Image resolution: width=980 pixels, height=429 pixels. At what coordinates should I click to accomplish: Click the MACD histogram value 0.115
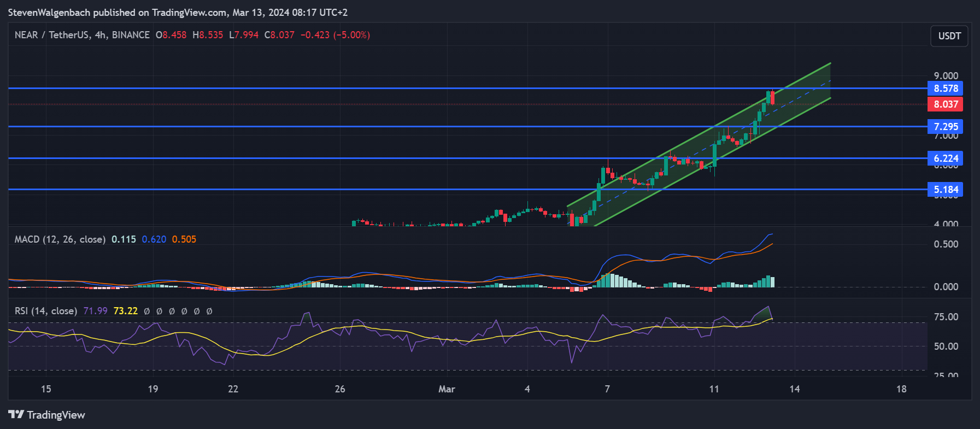point(124,239)
